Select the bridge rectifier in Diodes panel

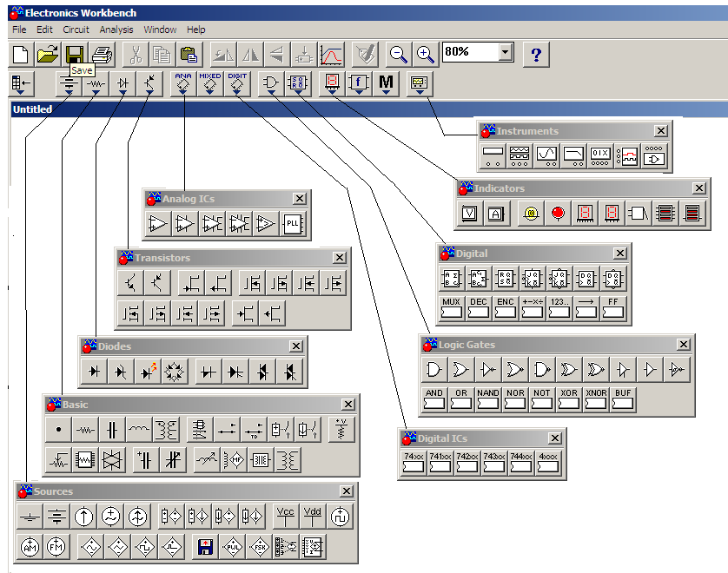(175, 372)
